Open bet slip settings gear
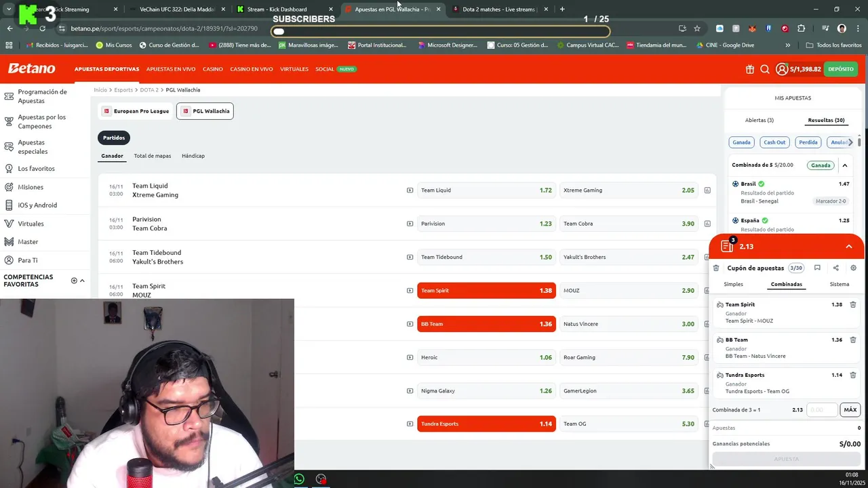Screen dimensions: 868x488 click(x=853, y=268)
